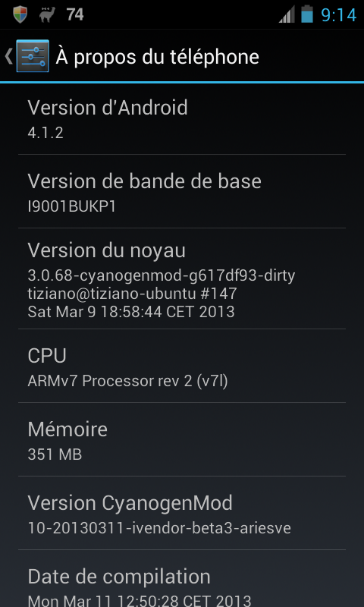Tap the Mémoire entry
364x607 pixels.
coord(182,439)
